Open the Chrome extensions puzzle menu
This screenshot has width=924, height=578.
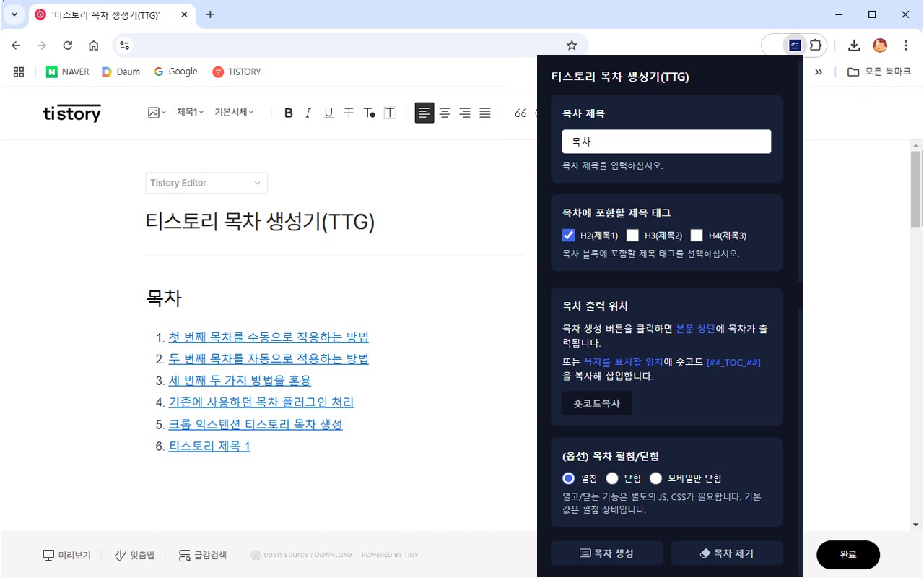[816, 46]
